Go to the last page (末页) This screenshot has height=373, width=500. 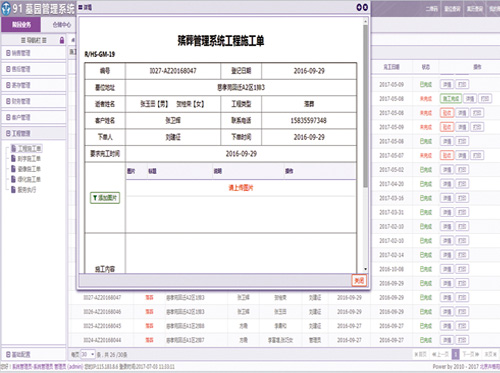click(490, 354)
